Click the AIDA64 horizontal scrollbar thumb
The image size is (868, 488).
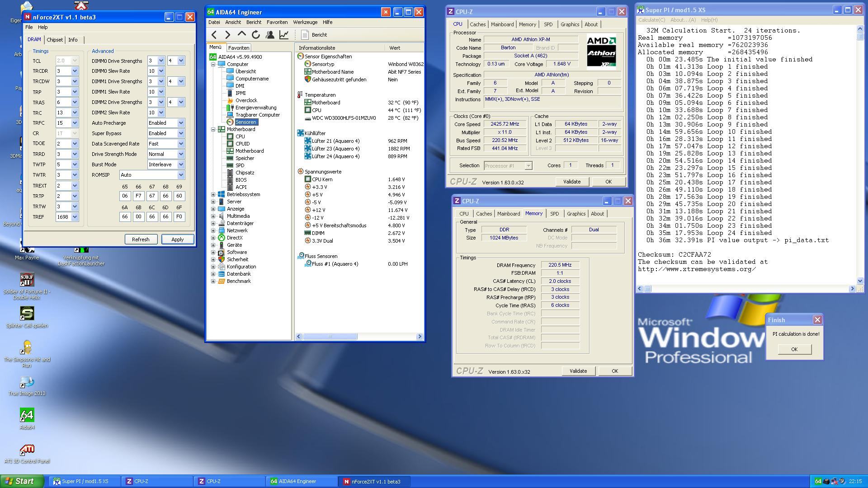pyautogui.click(x=330, y=337)
